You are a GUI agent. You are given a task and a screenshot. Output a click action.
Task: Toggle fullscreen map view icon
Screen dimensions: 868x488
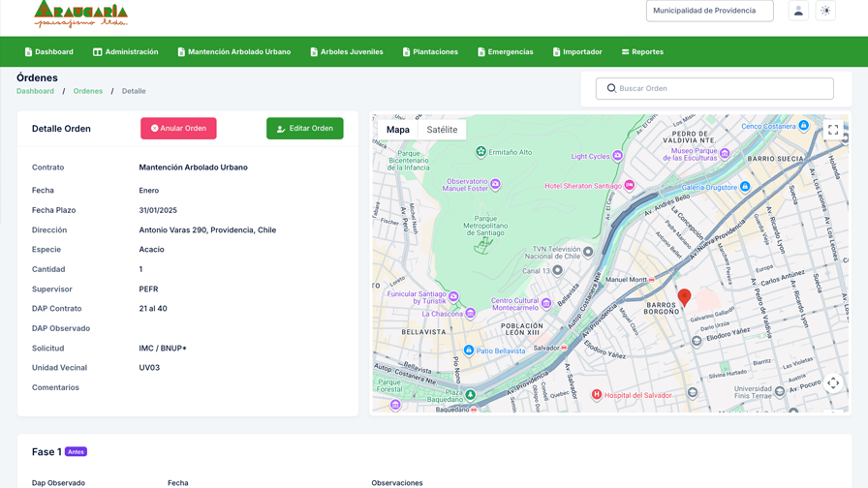tap(832, 131)
